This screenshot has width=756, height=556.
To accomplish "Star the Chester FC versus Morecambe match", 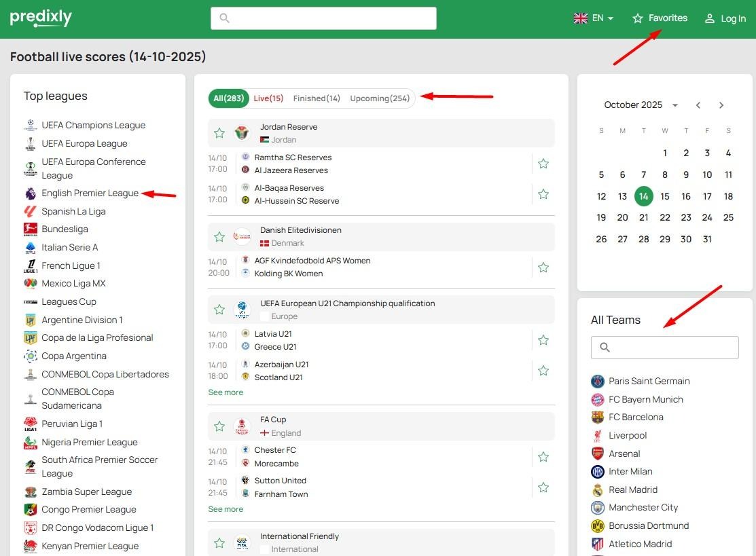I will [543, 457].
